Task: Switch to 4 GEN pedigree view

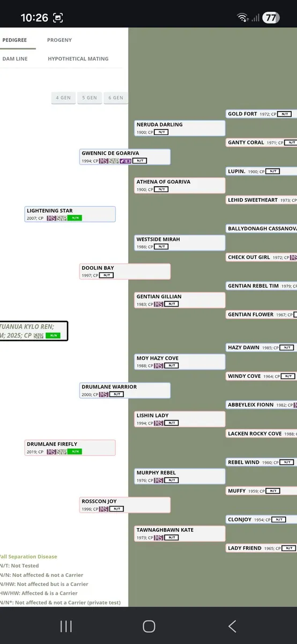Action: [x=63, y=98]
